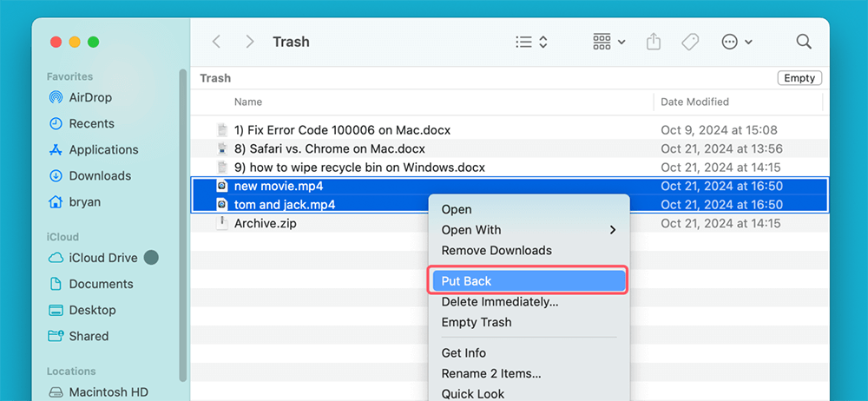
Task: Click the Downloads arrow icon
Action: pos(56,175)
